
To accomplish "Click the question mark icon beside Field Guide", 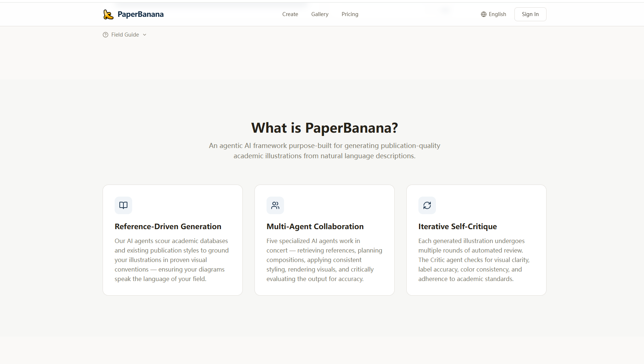I will click(x=105, y=34).
